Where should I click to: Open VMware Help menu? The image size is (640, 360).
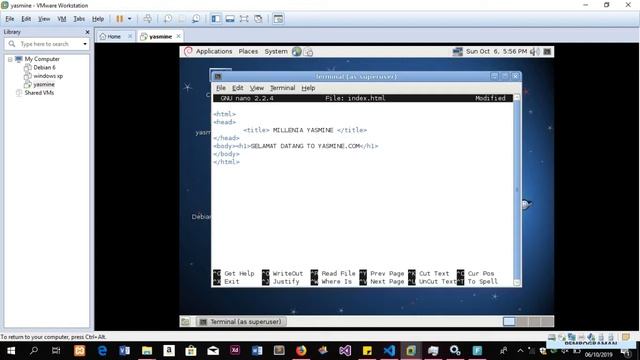pyautogui.click(x=98, y=19)
